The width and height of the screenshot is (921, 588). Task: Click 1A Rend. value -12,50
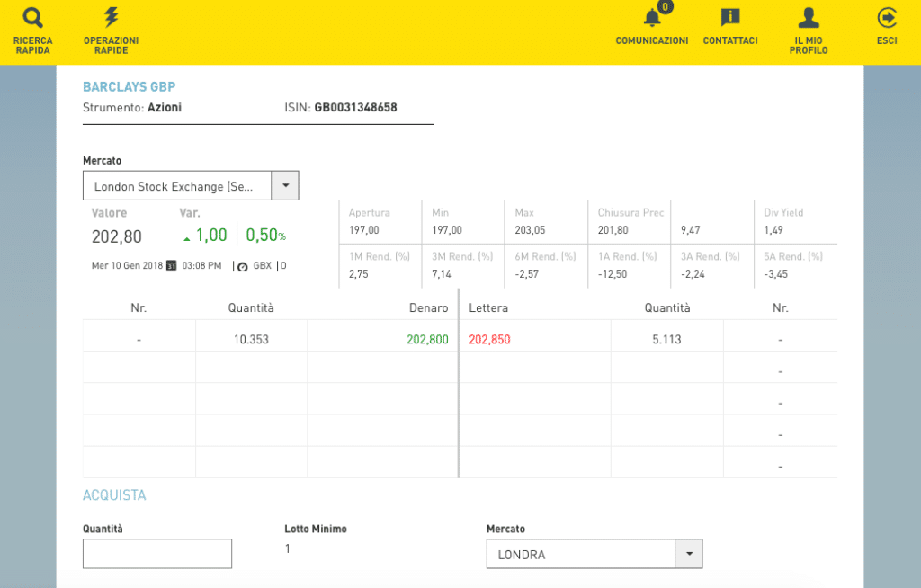pyautogui.click(x=613, y=274)
